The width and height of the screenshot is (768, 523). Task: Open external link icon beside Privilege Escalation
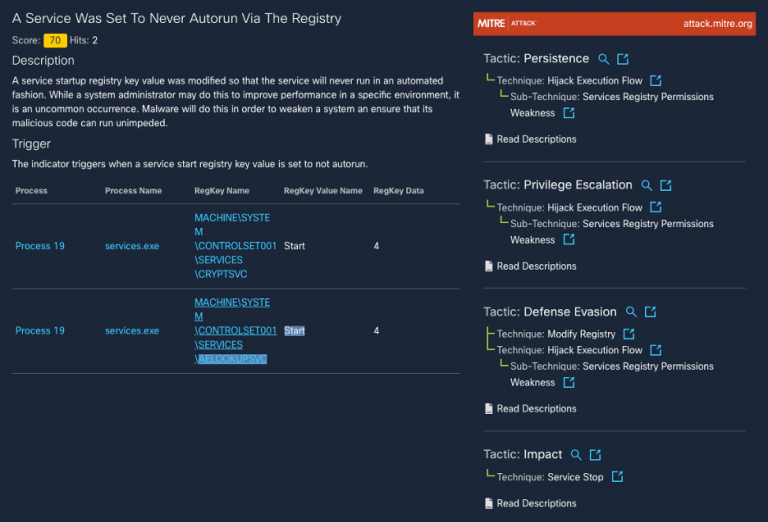666,185
